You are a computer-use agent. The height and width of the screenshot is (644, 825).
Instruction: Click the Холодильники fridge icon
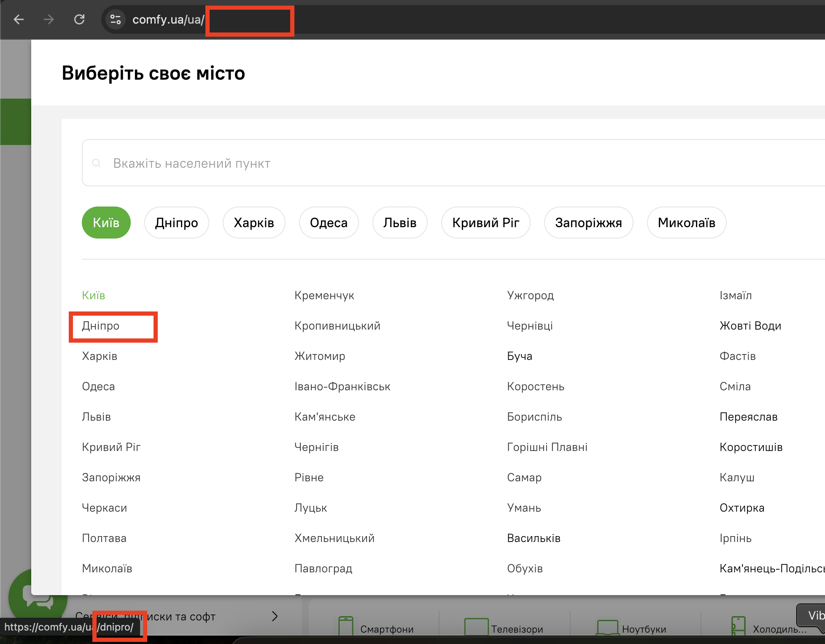[738, 626]
